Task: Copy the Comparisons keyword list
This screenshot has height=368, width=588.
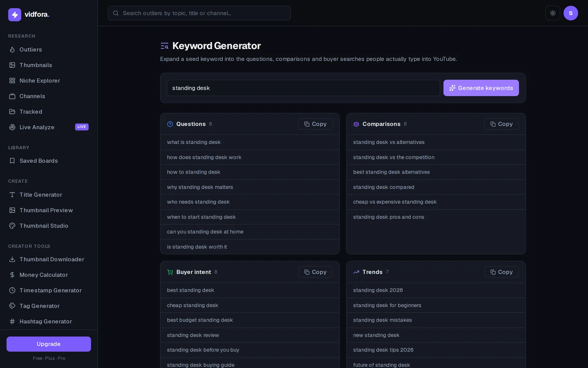Action: (x=501, y=124)
